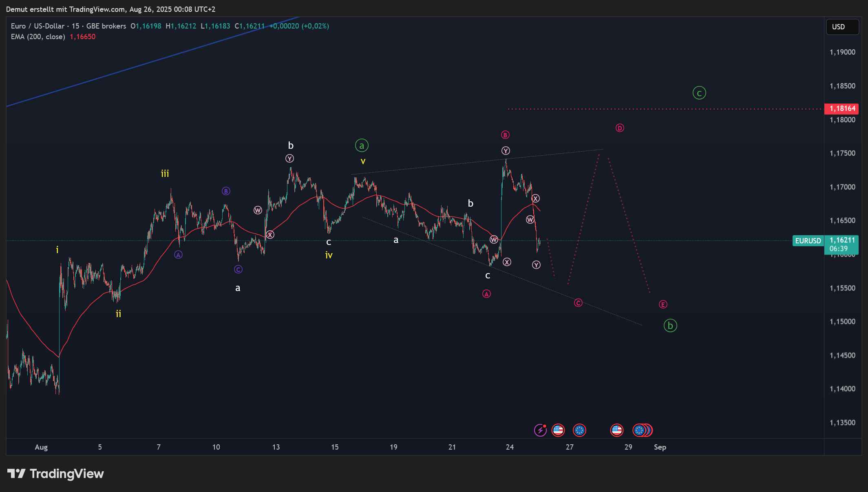Select the yellow 'iii' wave label
The image size is (868, 492).
tap(165, 174)
